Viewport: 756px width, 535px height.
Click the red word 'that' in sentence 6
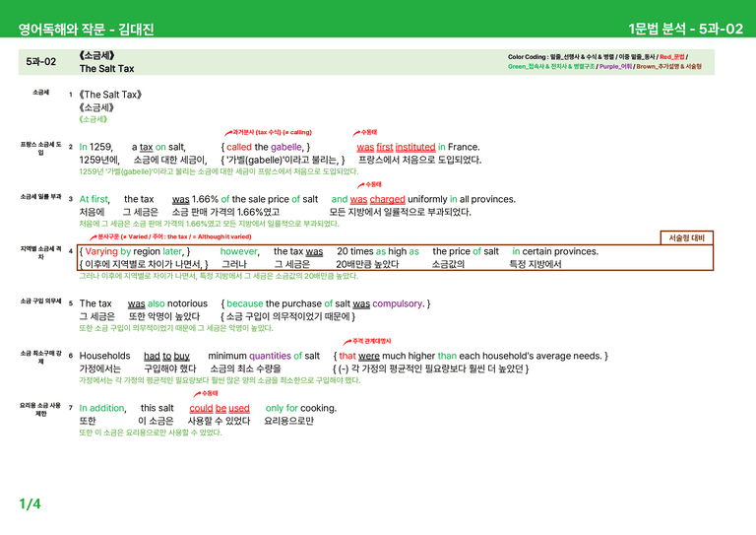point(347,356)
